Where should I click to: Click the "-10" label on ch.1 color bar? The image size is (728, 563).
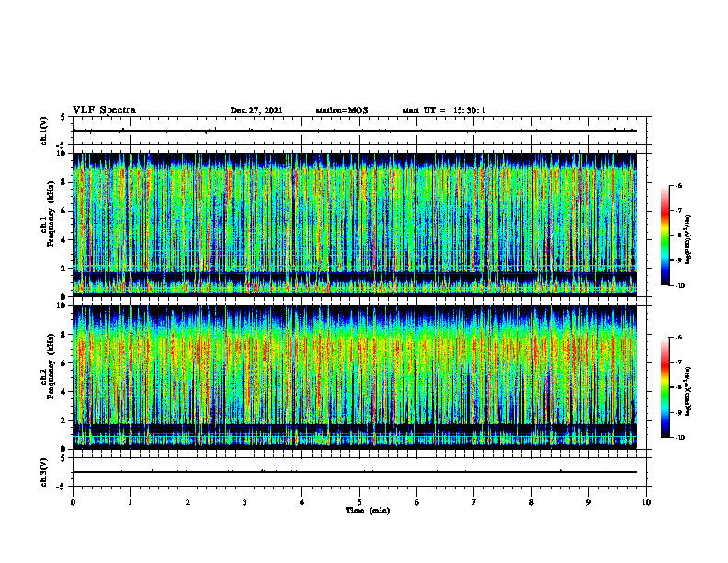[679, 285]
